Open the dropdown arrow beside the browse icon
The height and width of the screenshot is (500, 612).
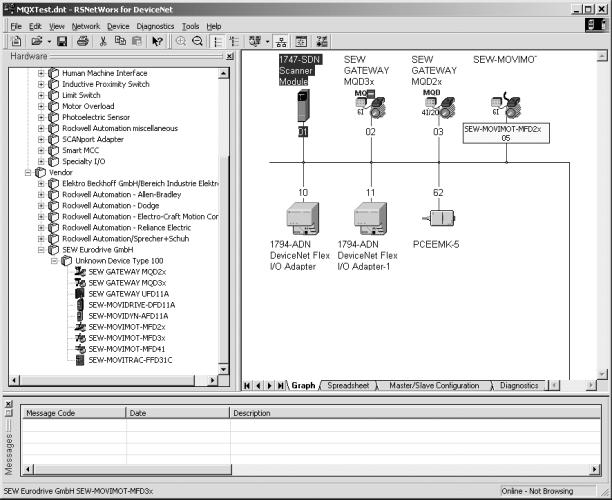pos(267,41)
